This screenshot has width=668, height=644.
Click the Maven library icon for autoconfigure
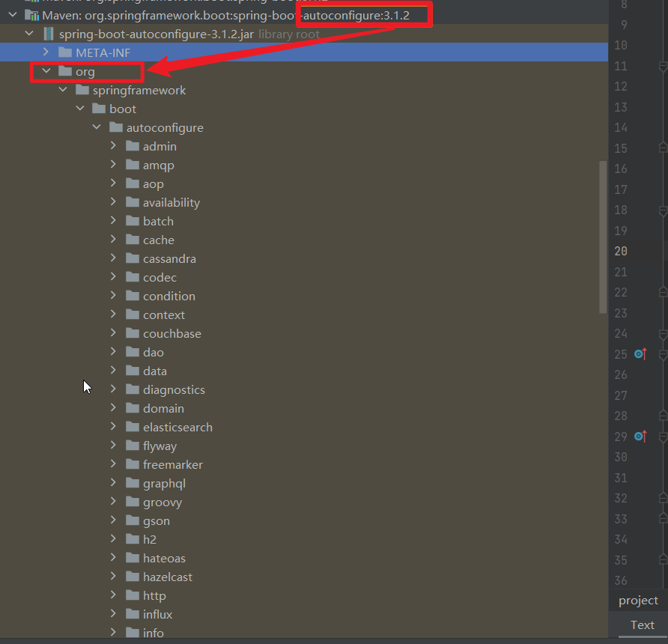coord(31,15)
